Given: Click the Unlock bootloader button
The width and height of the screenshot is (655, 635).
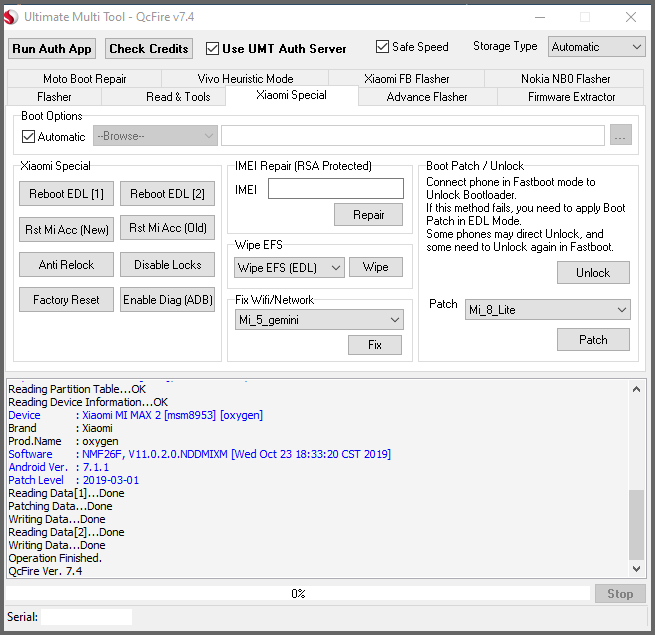Looking at the screenshot, I should point(593,273).
